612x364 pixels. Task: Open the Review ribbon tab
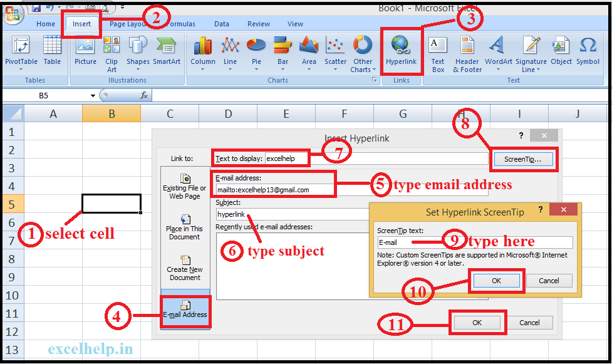coord(258,24)
